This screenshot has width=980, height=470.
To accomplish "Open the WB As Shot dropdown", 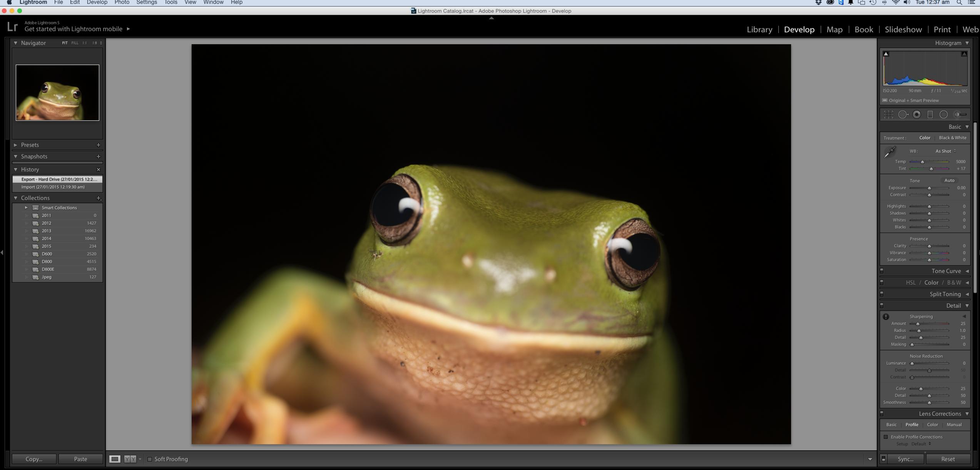I will [x=945, y=151].
